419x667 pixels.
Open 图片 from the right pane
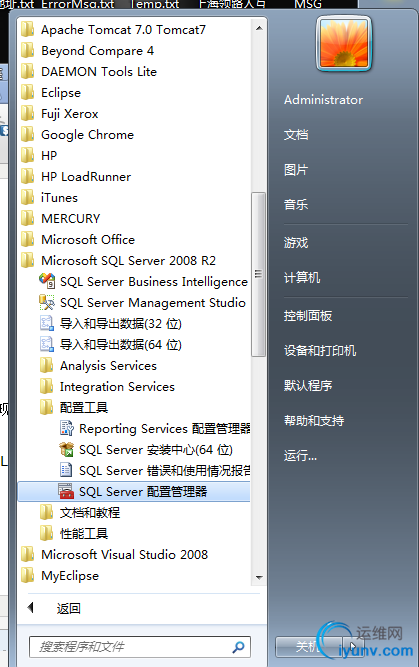(x=296, y=170)
